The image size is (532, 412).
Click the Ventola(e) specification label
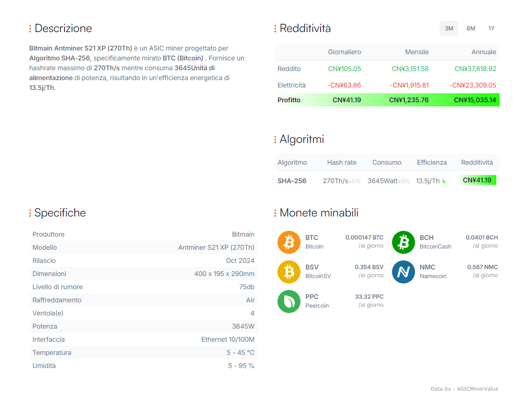point(48,313)
